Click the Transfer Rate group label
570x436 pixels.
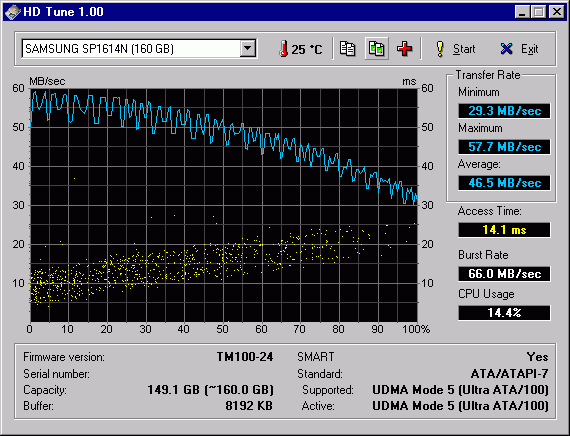488,75
